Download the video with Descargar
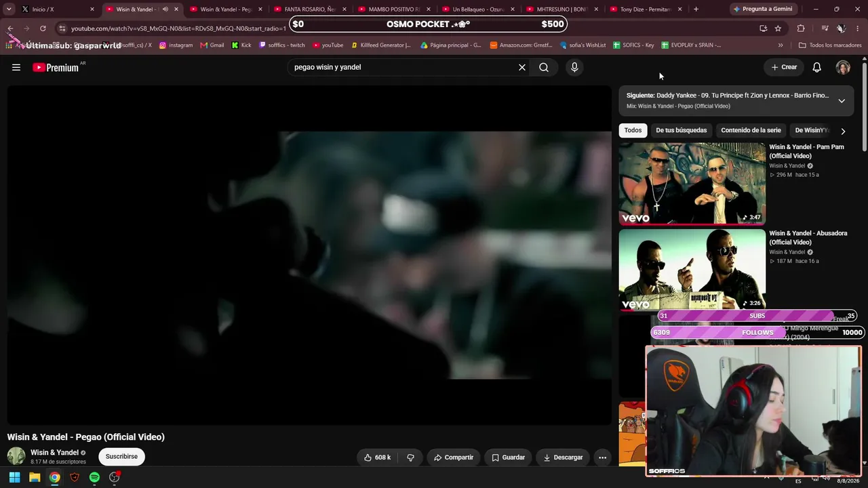Viewport: 868px width, 488px height. coord(563,457)
